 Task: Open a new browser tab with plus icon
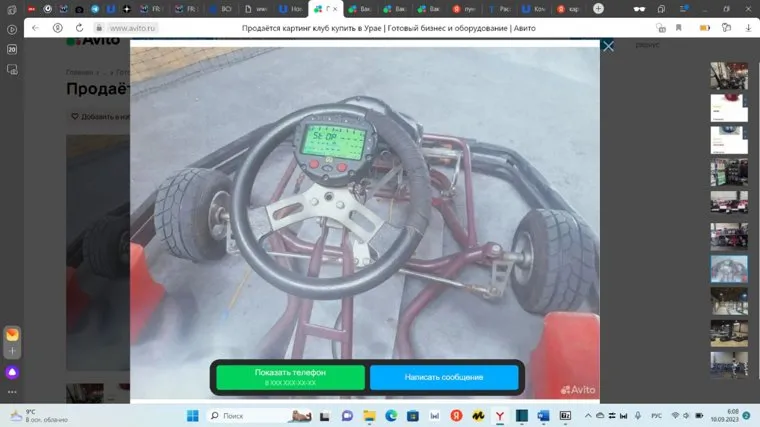click(x=598, y=8)
